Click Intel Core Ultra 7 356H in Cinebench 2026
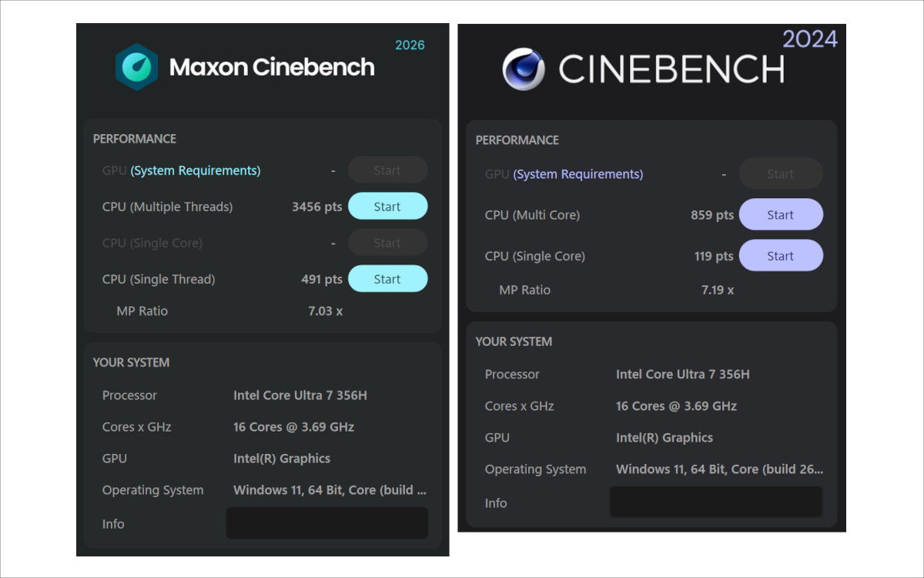 point(300,395)
